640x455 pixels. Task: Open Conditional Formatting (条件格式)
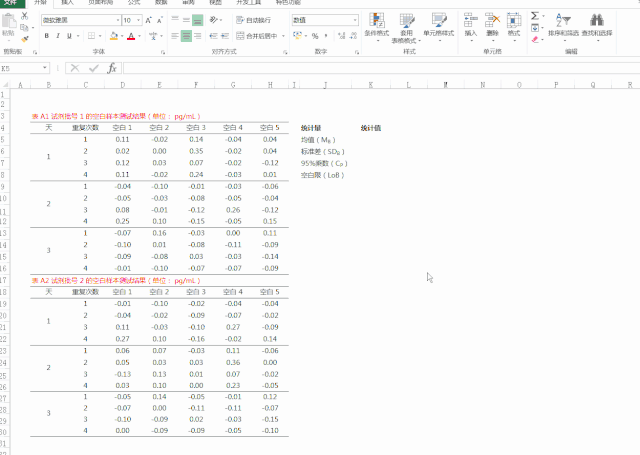coord(376,24)
